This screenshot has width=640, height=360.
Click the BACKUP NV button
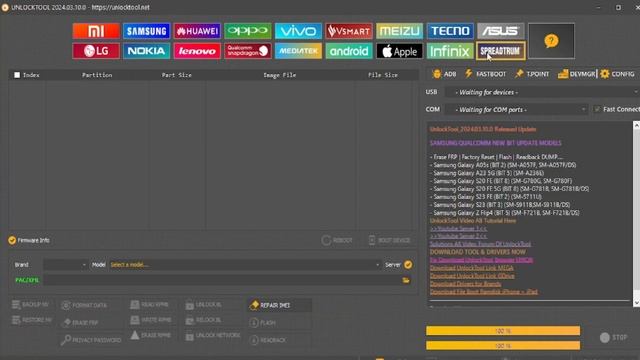31,304
